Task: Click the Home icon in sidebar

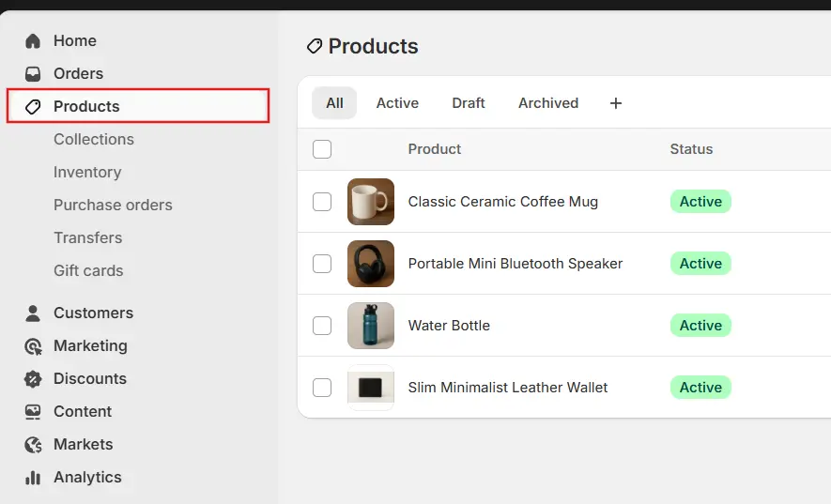Action: [x=33, y=41]
